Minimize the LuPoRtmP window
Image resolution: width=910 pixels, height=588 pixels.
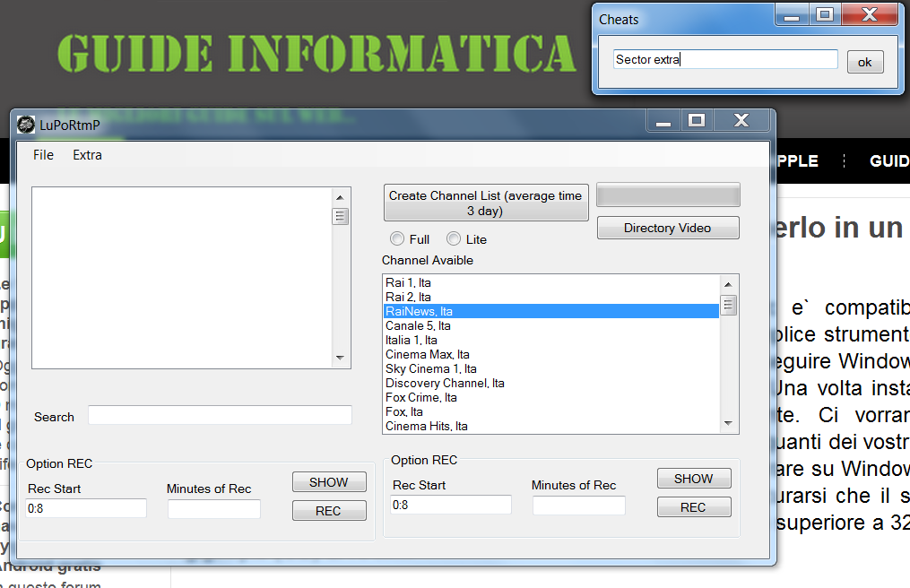[664, 121]
